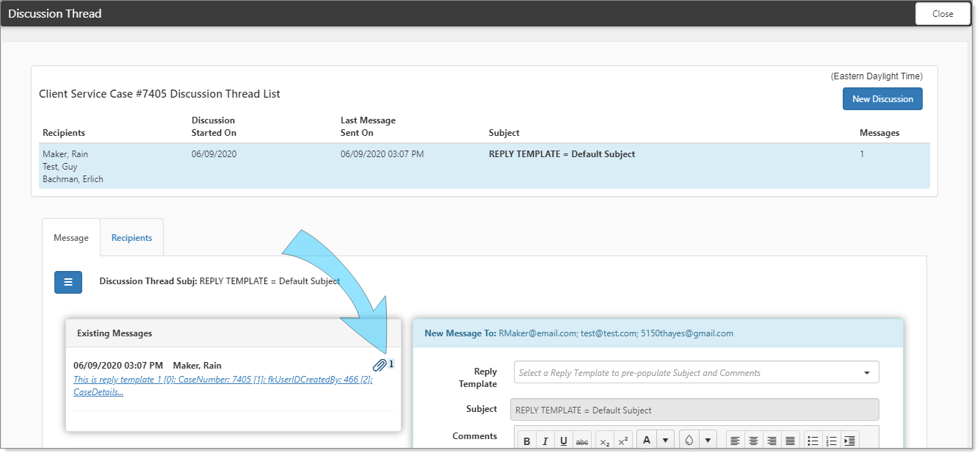Select the Default Subject discussion thread row
The image size is (980, 456).
coord(484,166)
